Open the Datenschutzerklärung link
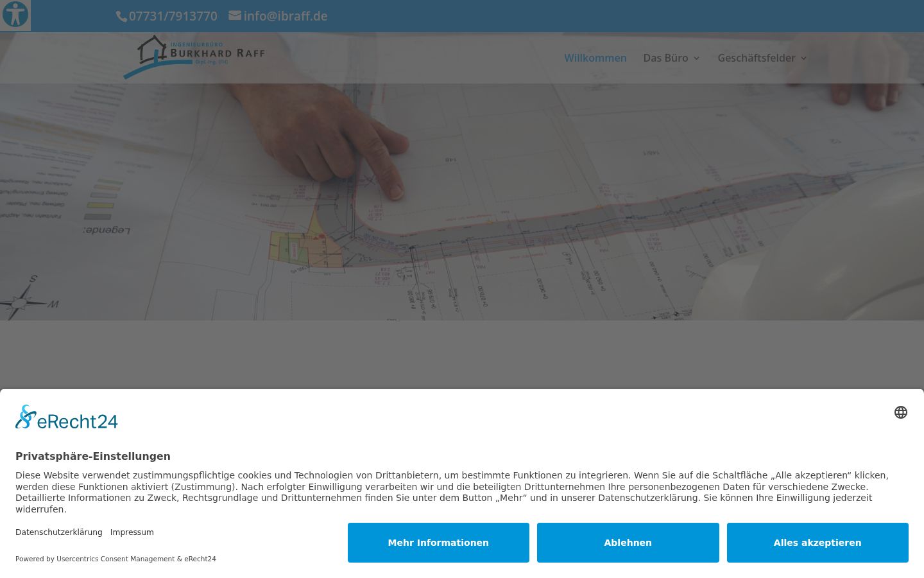Viewport: 924px width, 578px height. (x=59, y=532)
